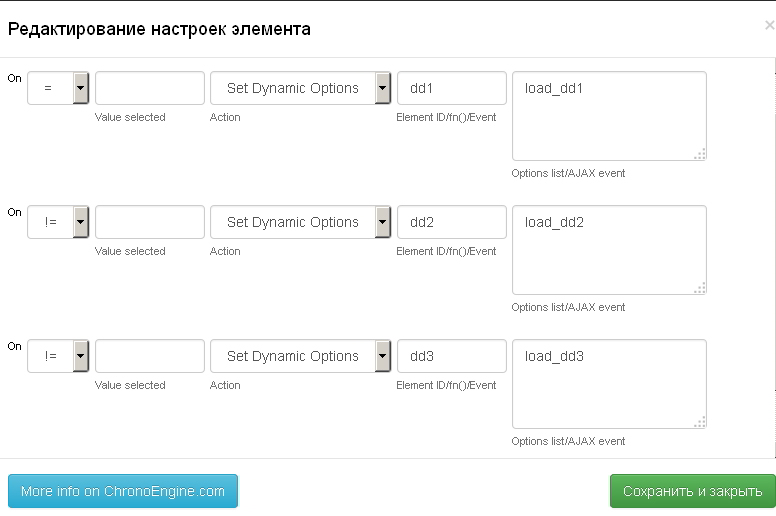The image size is (776, 516).
Task: Click the Сохранить и закрыть button
Action: (x=692, y=491)
